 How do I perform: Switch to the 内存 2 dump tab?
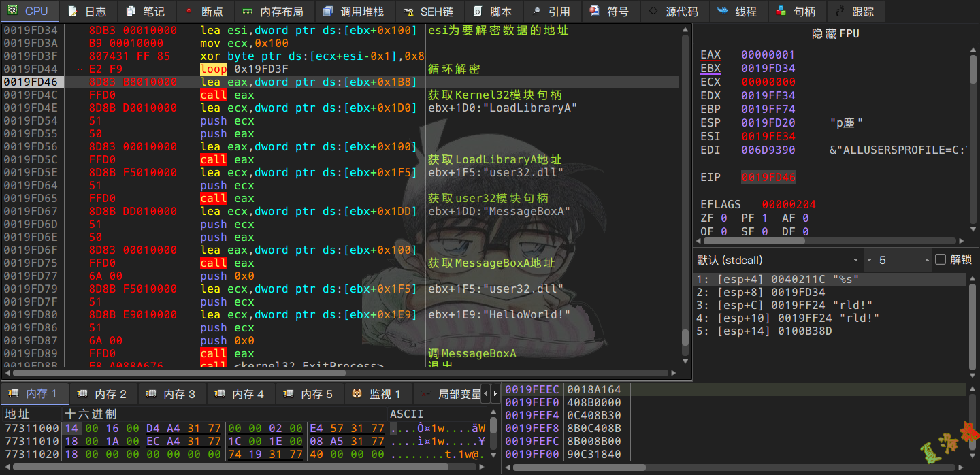pos(103,394)
